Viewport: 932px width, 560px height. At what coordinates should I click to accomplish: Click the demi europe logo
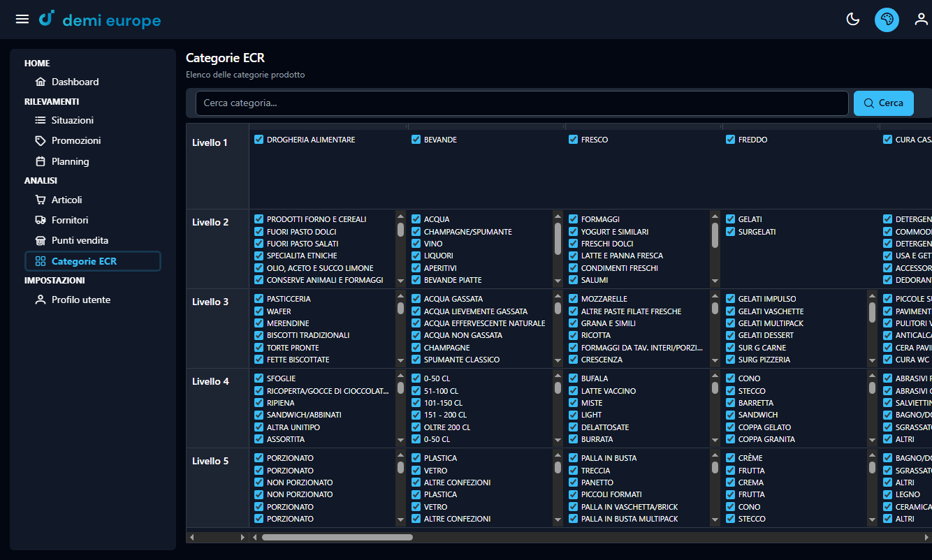(x=100, y=20)
